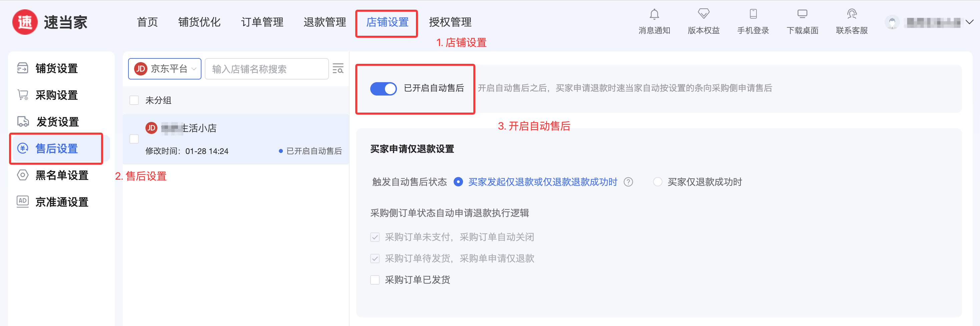Check the 采购订单已发货 checkbox

[x=375, y=280]
